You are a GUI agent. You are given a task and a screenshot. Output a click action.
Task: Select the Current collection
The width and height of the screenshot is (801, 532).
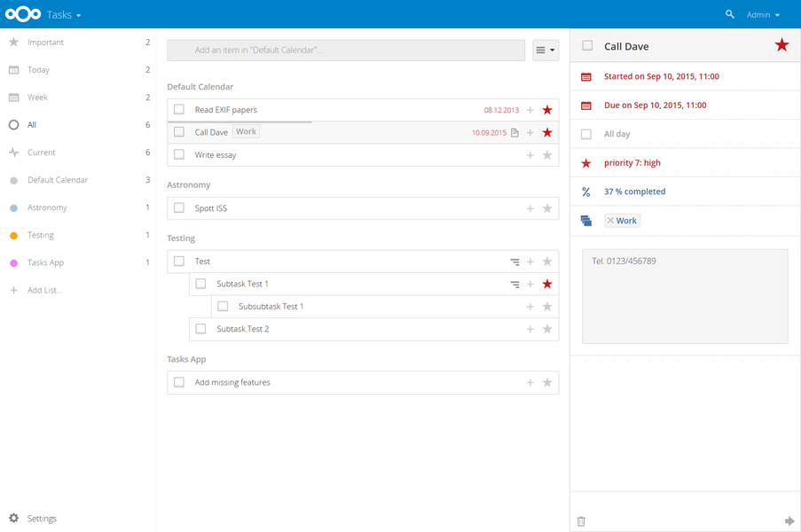pos(78,153)
